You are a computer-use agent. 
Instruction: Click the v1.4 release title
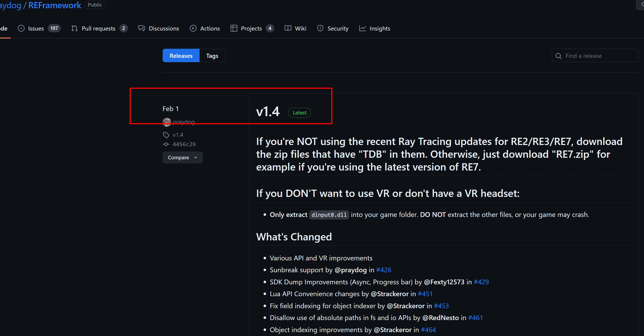tap(268, 112)
